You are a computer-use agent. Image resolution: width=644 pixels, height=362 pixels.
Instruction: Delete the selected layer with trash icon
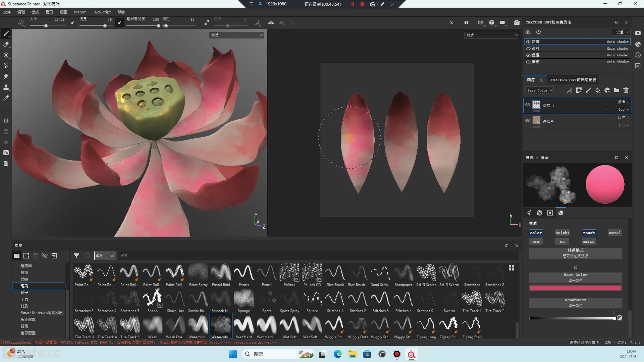[626, 90]
